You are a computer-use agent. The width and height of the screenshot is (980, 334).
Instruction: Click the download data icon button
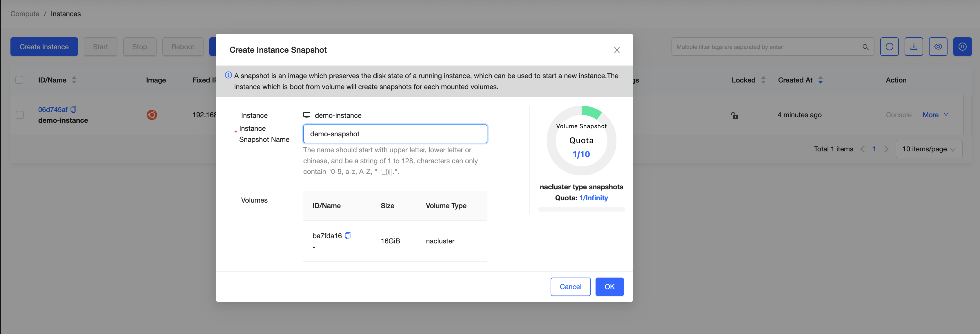(913, 47)
